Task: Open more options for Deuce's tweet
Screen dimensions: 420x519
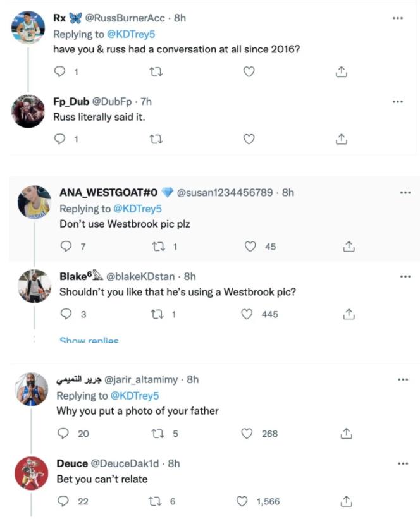Action: pyautogui.click(x=403, y=463)
